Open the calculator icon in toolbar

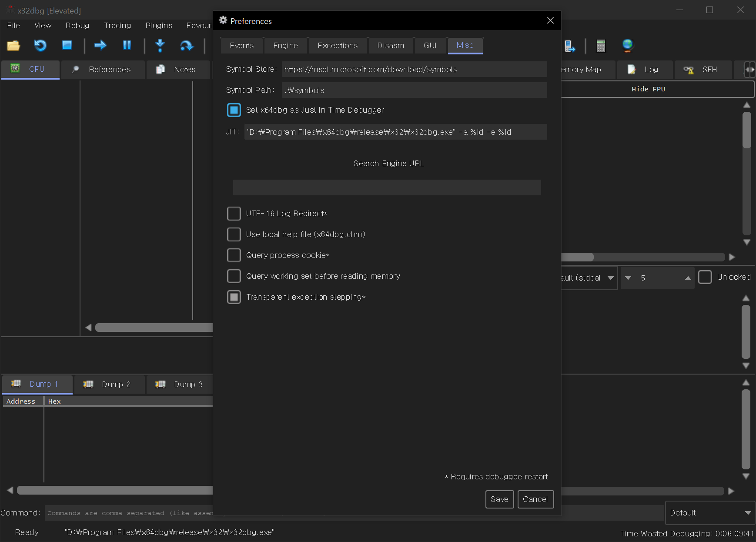601,45
